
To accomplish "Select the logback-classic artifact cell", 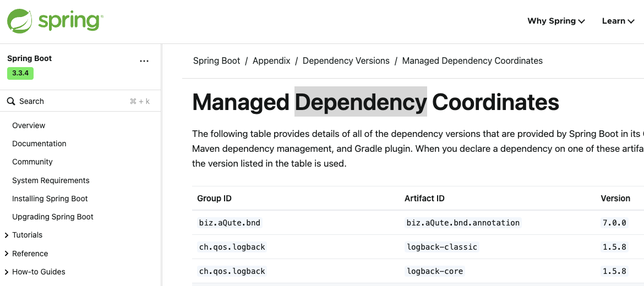I will [442, 247].
